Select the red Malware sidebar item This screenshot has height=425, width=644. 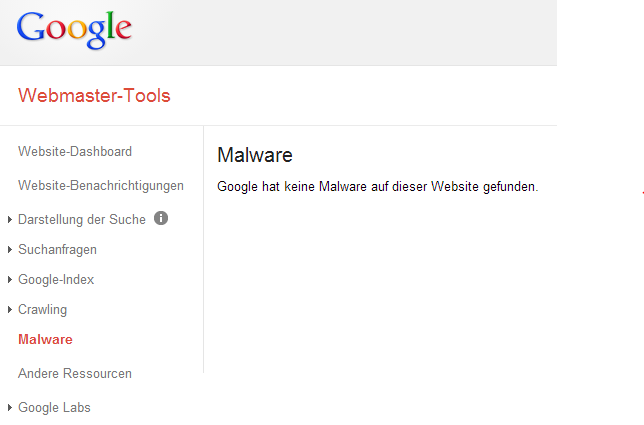(x=45, y=340)
